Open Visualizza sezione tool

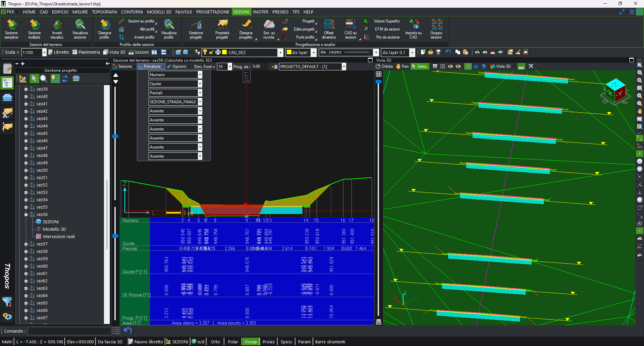[80, 29]
